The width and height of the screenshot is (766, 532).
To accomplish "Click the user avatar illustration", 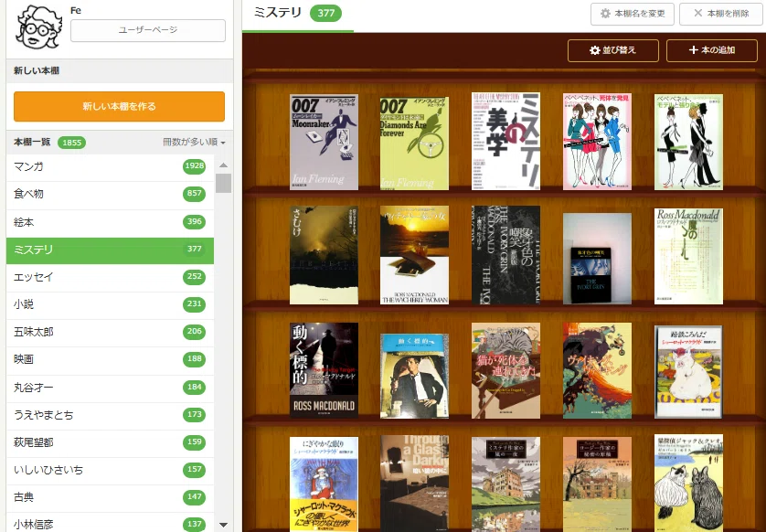I will pos(39,27).
